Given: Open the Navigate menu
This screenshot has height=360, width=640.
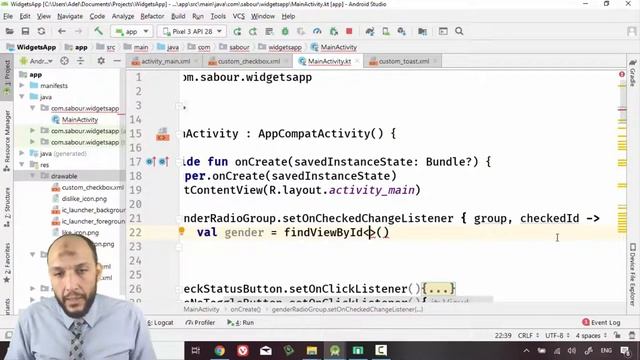Looking at the screenshot, I should click(70, 16).
